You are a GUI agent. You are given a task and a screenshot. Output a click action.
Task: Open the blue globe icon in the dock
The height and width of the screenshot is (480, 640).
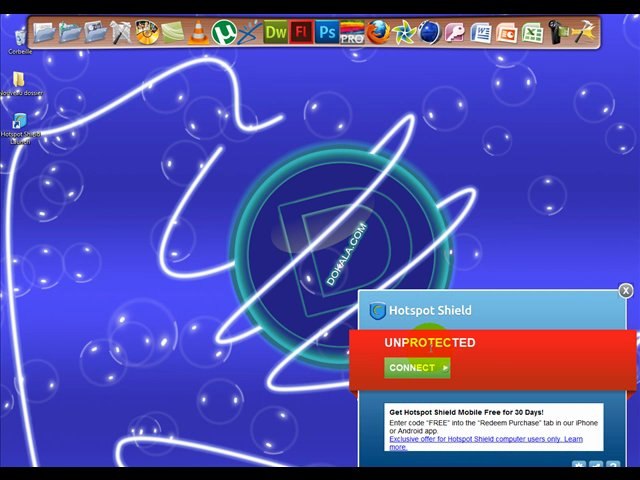[x=429, y=32]
